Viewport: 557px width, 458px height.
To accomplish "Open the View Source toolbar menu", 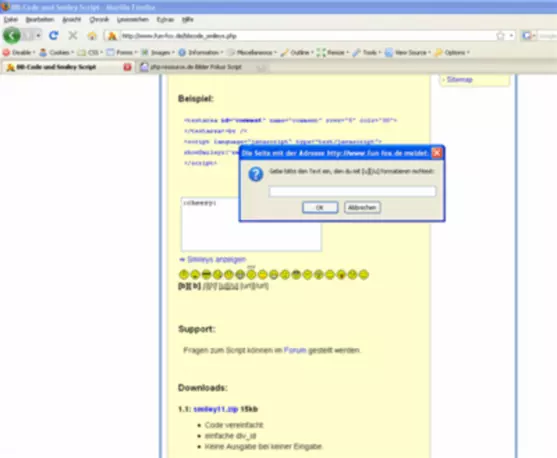I will [x=408, y=53].
